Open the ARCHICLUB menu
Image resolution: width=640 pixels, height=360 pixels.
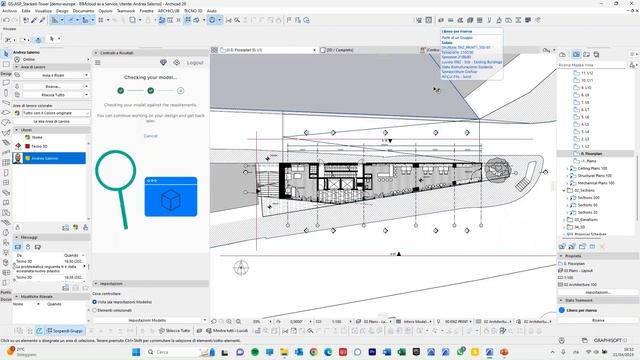(169, 11)
